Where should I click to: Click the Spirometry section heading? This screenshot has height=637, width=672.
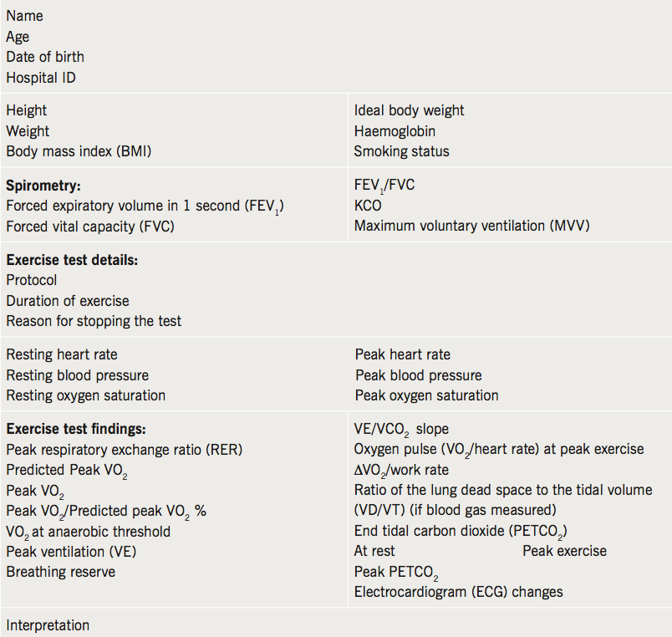pyautogui.click(x=43, y=186)
